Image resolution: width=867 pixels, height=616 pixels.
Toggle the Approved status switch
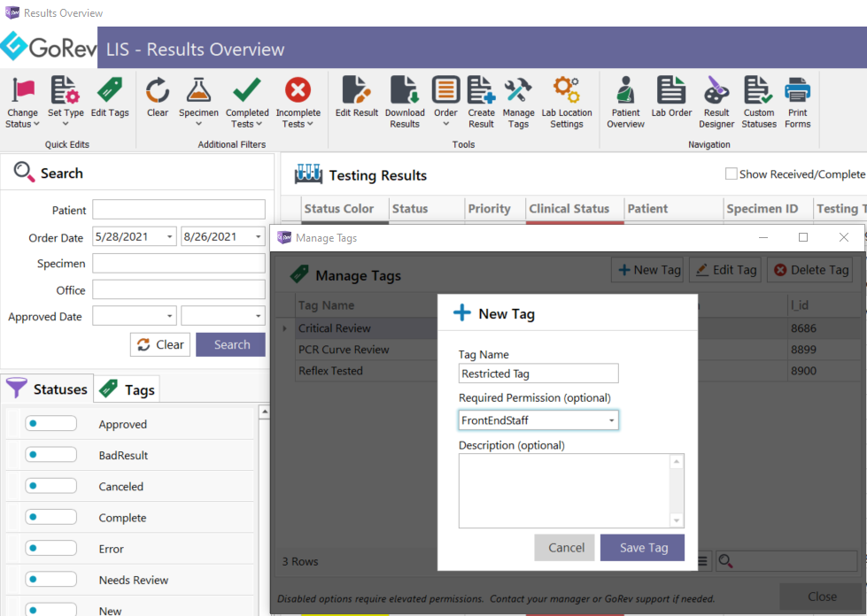pos(50,424)
